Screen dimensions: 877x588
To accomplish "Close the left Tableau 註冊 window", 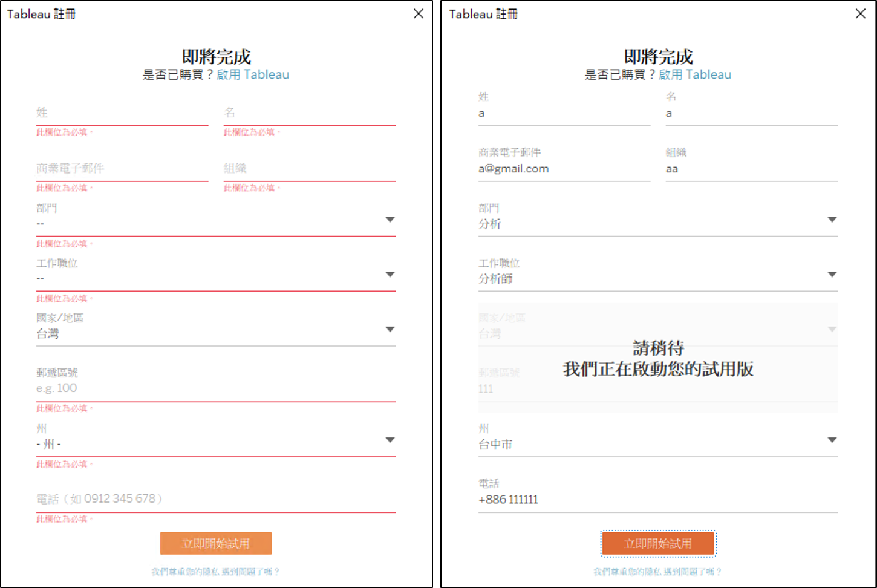I will click(419, 13).
